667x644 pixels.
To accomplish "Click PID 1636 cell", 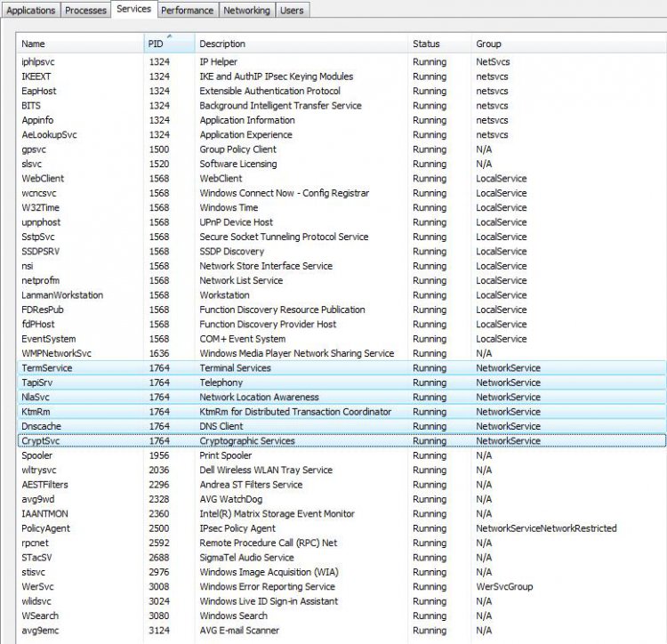I will [159, 353].
